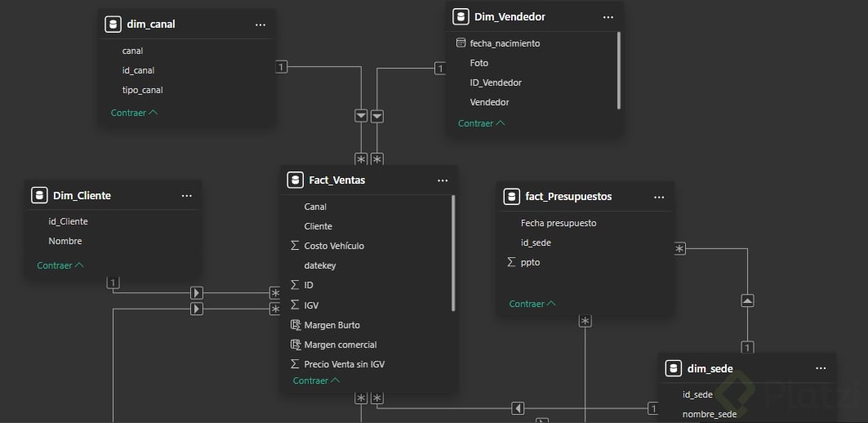This screenshot has height=423, width=868.
Task: Click the calendar icon beside fecha_nacimiento
Action: [x=461, y=43]
